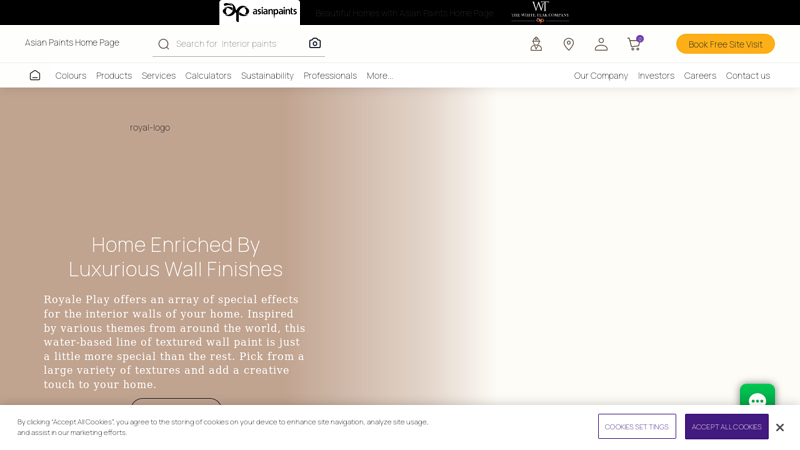Click Asian Paints Home Page text link
Viewport: 800px width, 450px height.
coord(72,42)
